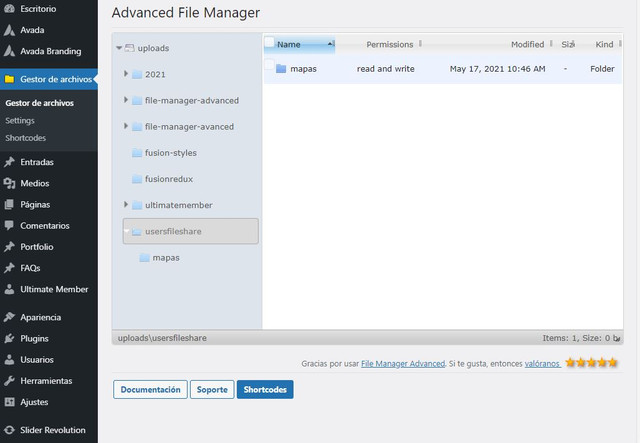The height and width of the screenshot is (443, 640).
Task: Click the FAQs pin icon
Action: tap(9, 268)
